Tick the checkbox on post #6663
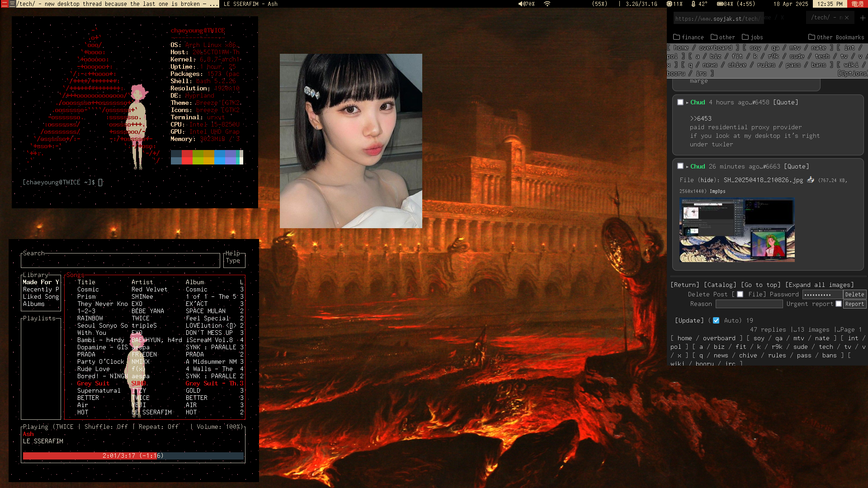Viewport: 868px width, 488px height. coord(680,166)
